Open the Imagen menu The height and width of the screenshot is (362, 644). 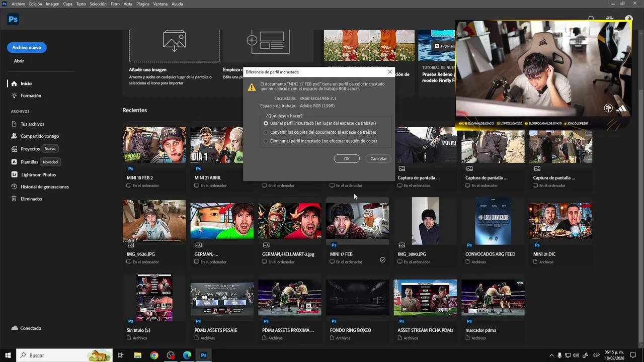click(52, 4)
